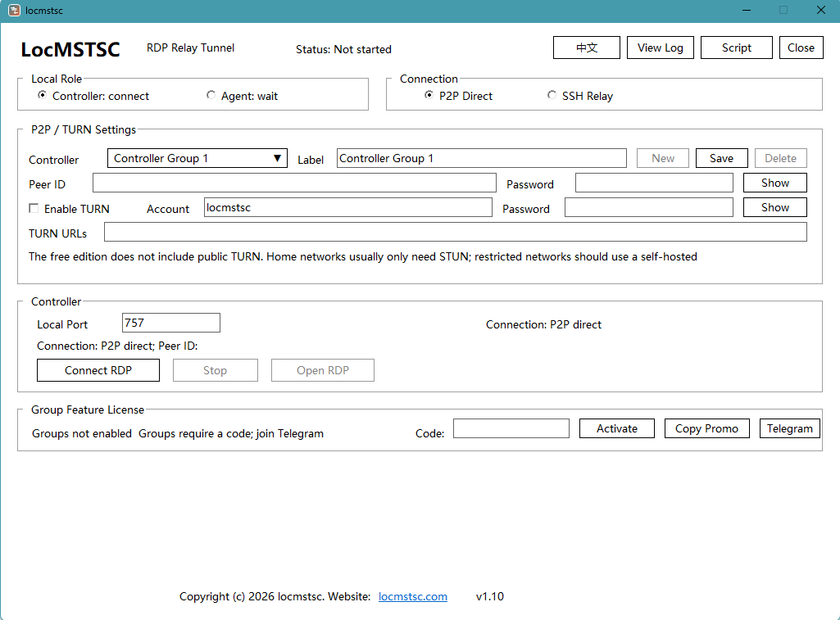Click the Stop button
Screen dimensions: 840x620
point(215,370)
